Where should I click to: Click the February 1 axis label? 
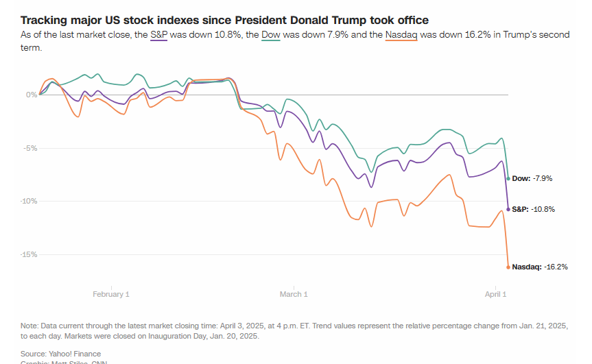tap(111, 294)
